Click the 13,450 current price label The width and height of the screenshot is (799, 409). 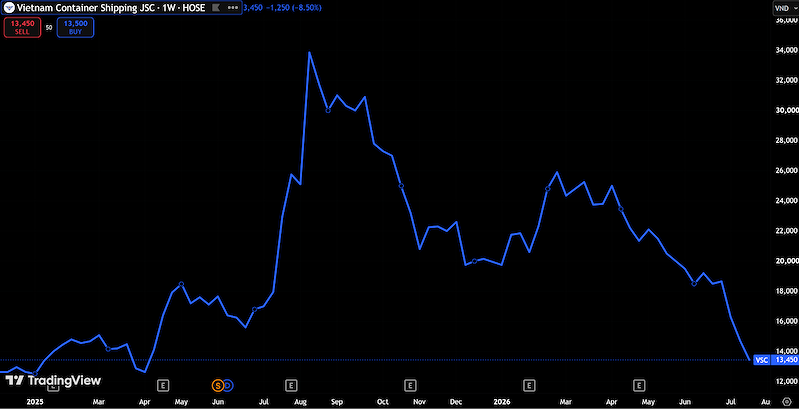point(784,360)
